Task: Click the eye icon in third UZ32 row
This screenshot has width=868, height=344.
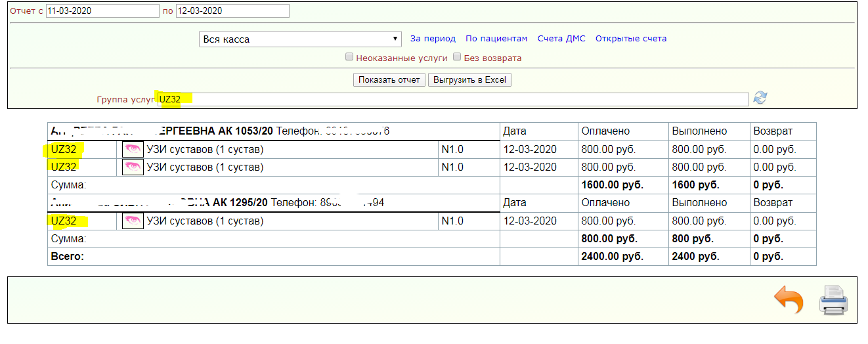Action: [133, 221]
